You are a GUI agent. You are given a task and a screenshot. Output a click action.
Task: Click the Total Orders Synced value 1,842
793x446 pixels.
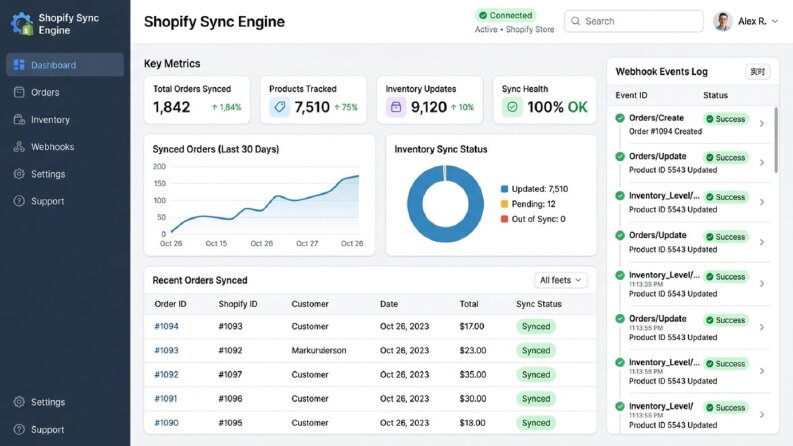tap(171, 107)
